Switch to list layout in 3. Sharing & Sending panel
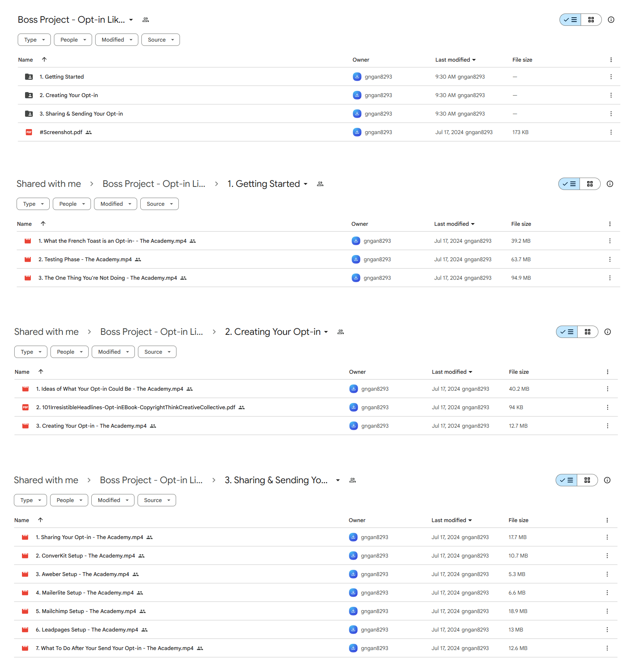 point(566,480)
